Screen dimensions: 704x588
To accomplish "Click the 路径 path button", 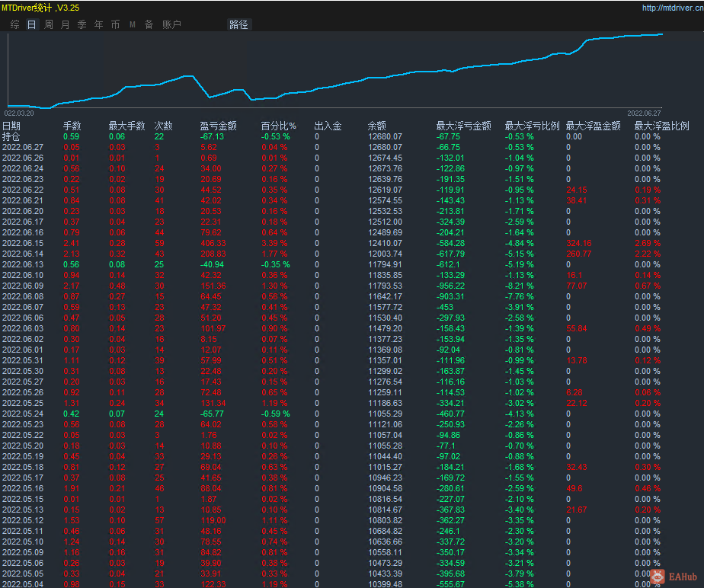I will tap(239, 24).
